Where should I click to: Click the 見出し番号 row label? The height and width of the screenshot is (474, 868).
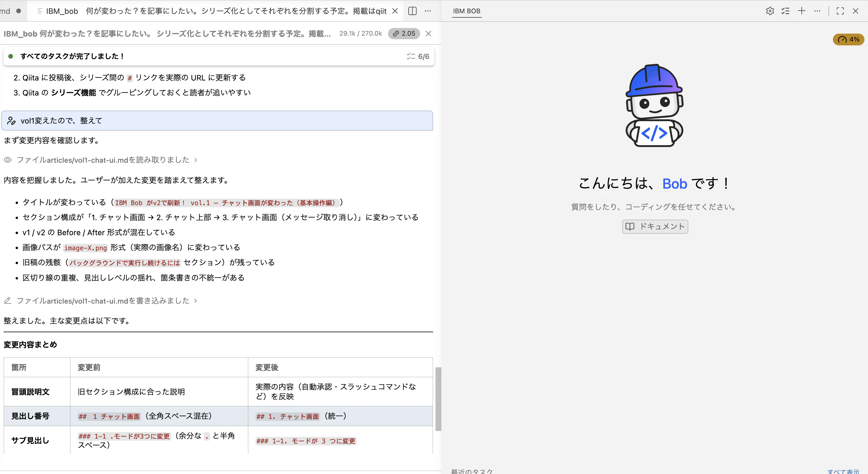(30, 416)
